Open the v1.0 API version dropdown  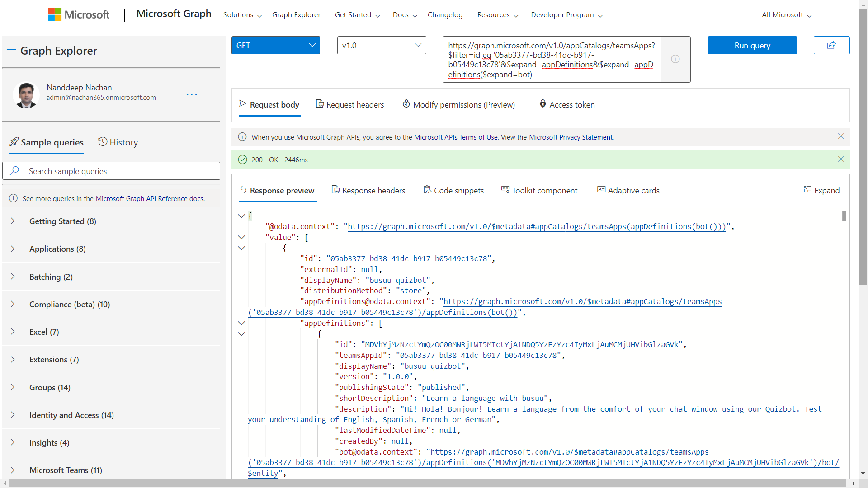381,45
